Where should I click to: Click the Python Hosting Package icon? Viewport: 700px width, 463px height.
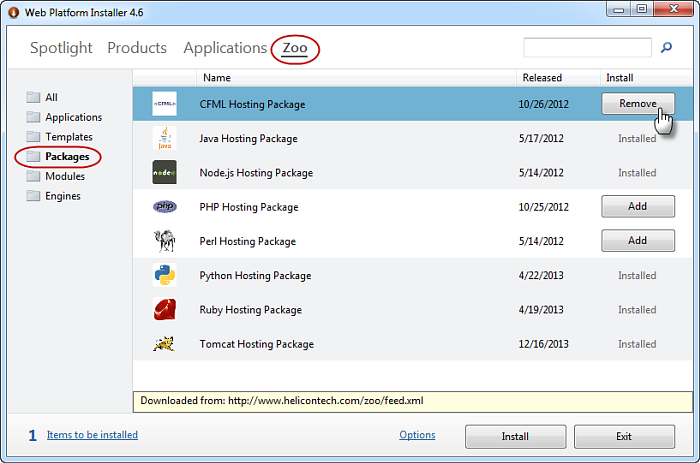(x=165, y=275)
